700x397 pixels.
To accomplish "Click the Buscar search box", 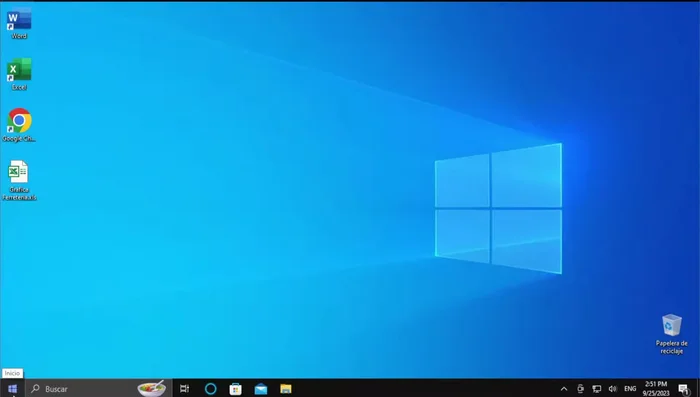I will [x=98, y=389].
